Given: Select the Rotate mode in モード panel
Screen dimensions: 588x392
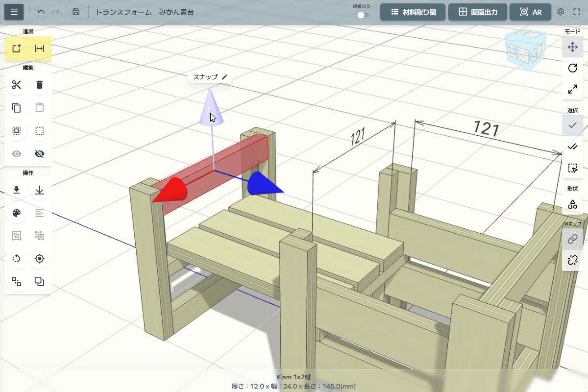Looking at the screenshot, I should point(572,69).
